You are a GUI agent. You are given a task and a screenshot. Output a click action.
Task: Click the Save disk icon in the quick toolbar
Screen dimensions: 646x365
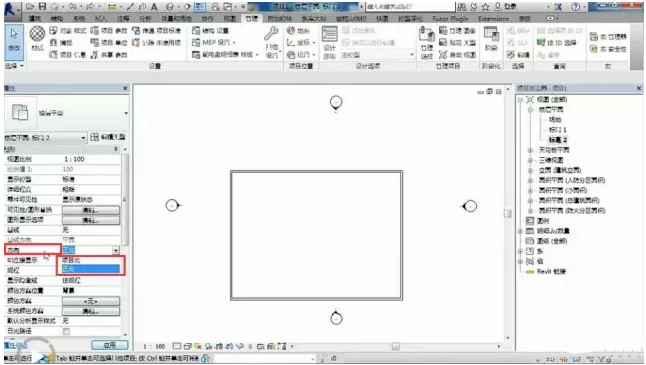click(x=43, y=7)
